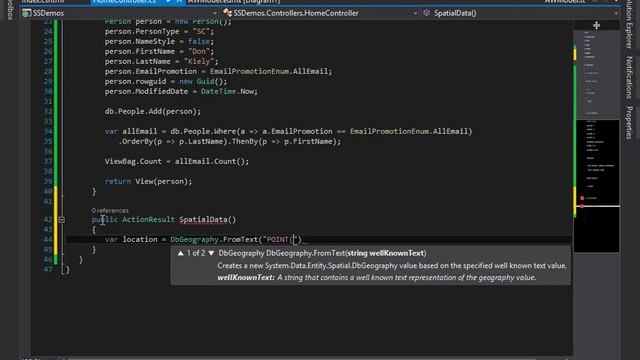Viewport: 640px width, 360px height.
Task: Click the "Kiely" string on line 27
Action: [x=199, y=61]
